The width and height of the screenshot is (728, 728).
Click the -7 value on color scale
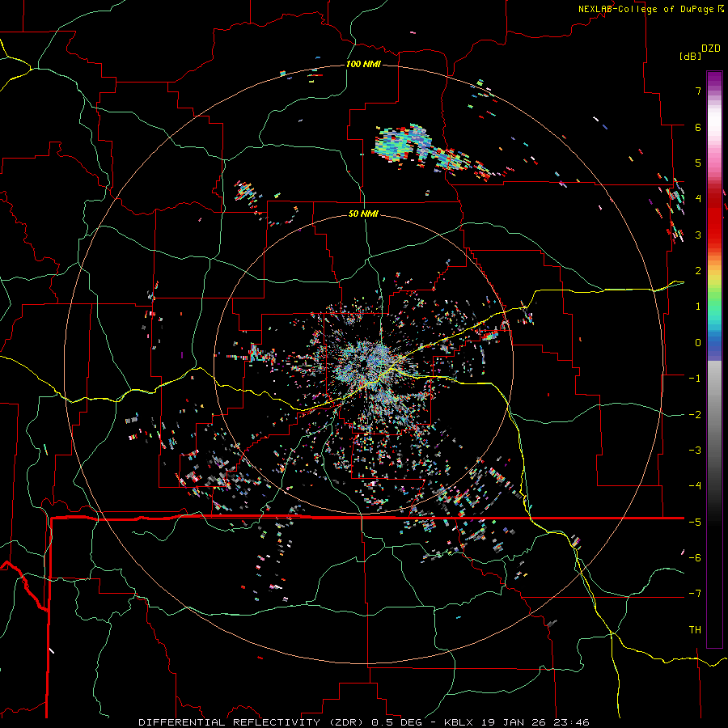pos(695,594)
